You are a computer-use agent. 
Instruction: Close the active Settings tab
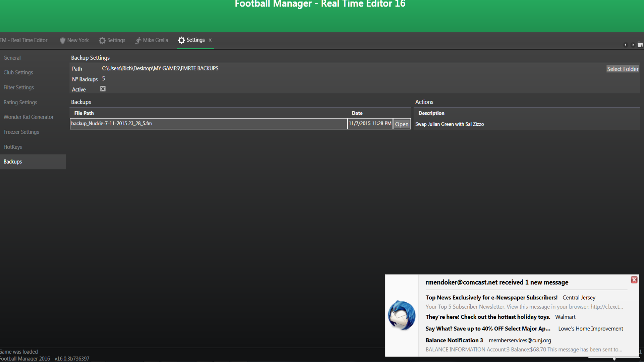(x=210, y=40)
